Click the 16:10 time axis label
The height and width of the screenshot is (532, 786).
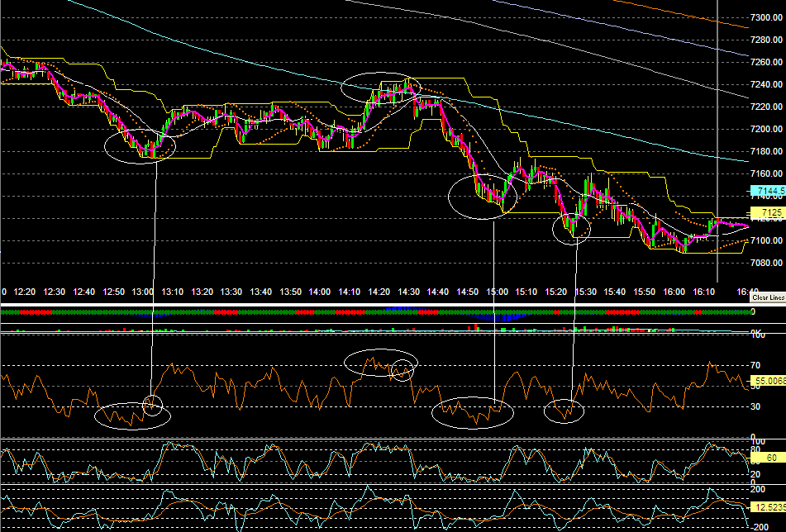click(x=703, y=292)
